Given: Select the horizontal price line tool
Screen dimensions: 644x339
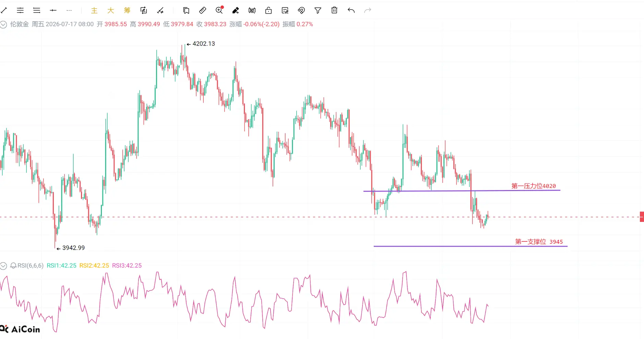Looking at the screenshot, I should [53, 11].
